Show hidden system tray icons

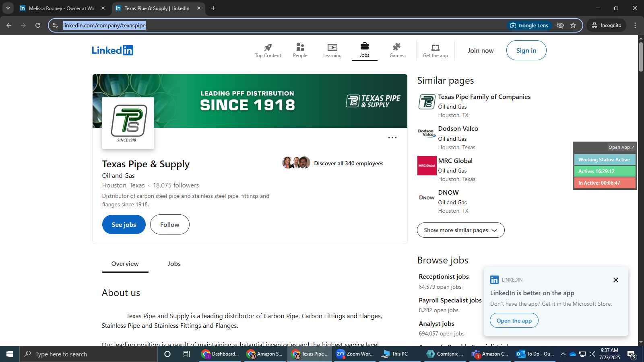tap(563, 354)
